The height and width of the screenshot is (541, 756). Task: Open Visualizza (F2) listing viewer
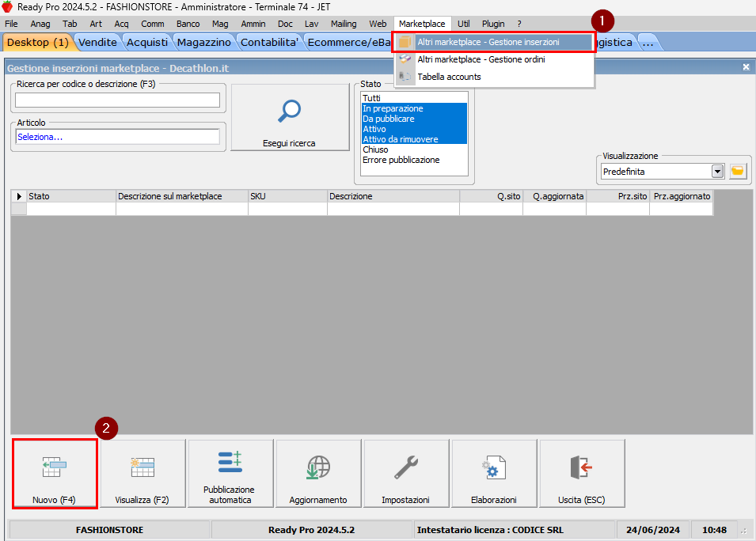tap(142, 473)
